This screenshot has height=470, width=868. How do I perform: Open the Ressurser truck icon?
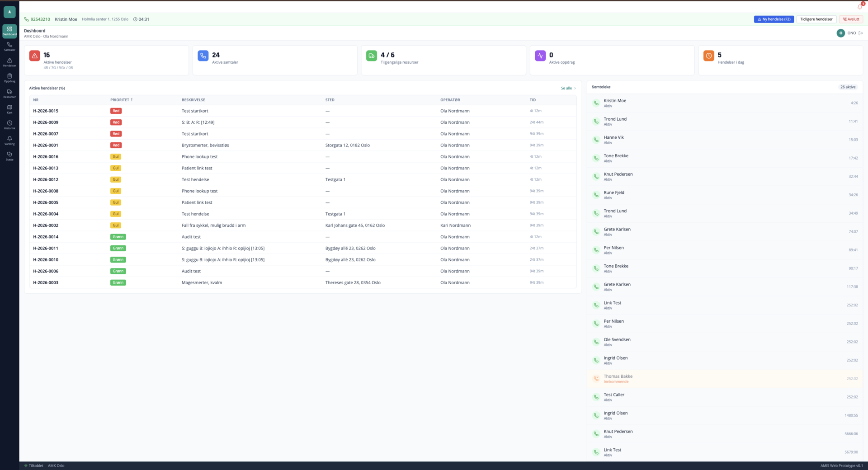(9, 94)
